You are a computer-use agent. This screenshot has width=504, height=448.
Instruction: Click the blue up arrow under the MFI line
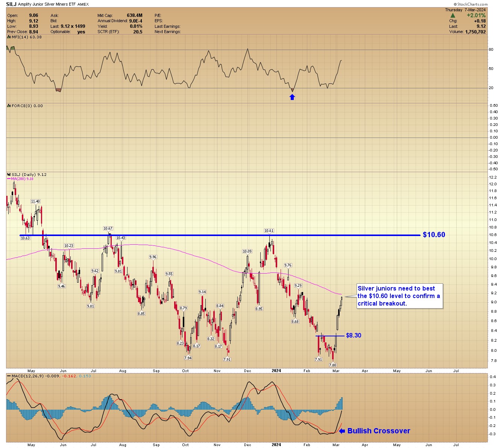292,97
